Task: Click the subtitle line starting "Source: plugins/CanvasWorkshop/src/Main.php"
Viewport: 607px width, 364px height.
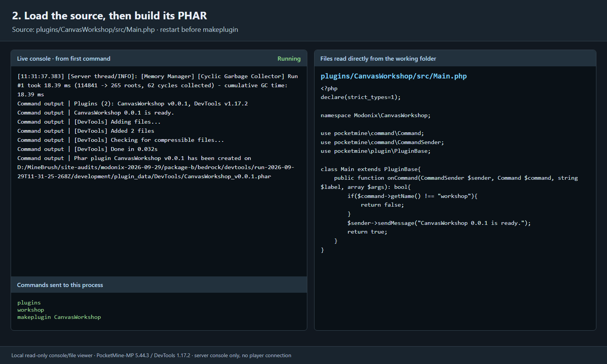Action: click(x=125, y=30)
